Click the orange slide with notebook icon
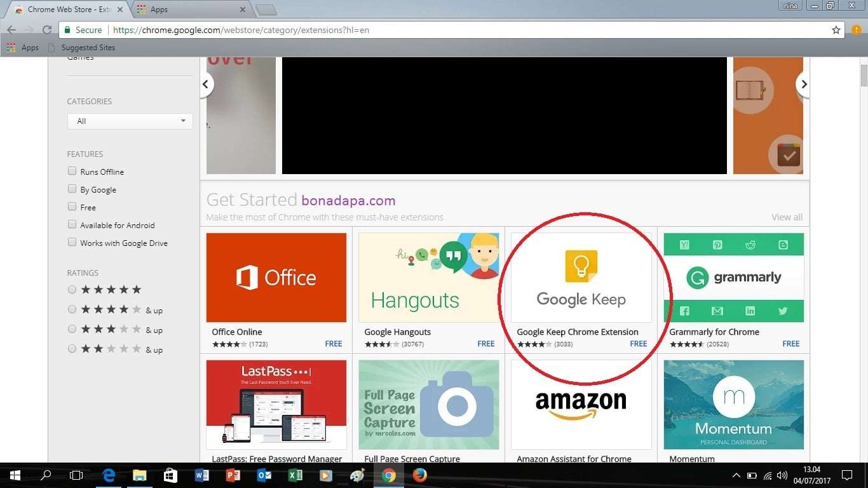Viewport: 868px width, 488px height. (768, 116)
